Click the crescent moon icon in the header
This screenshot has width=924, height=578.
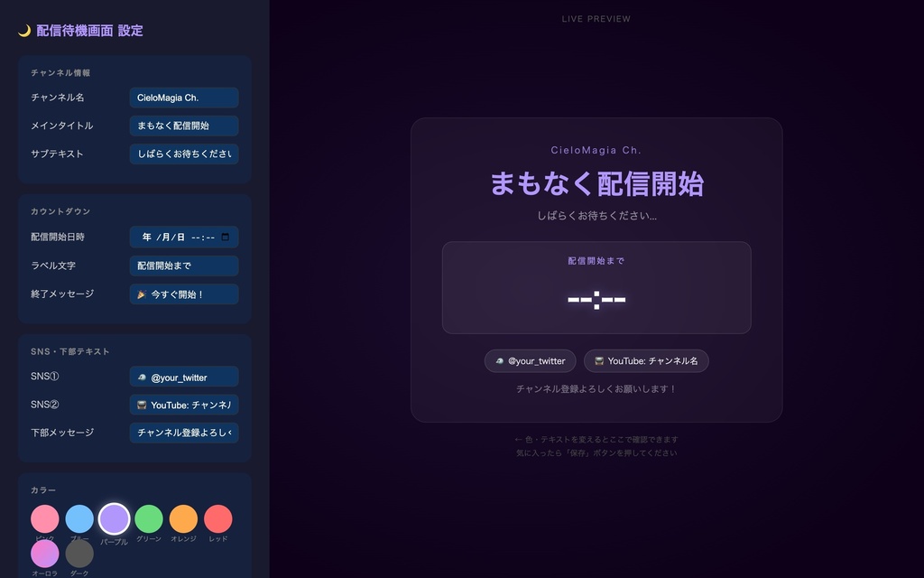click(x=24, y=29)
